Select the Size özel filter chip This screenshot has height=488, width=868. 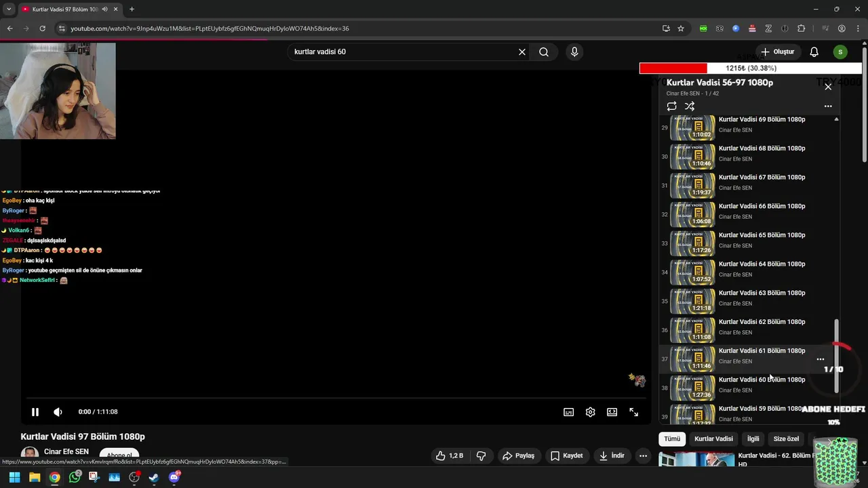click(x=786, y=439)
